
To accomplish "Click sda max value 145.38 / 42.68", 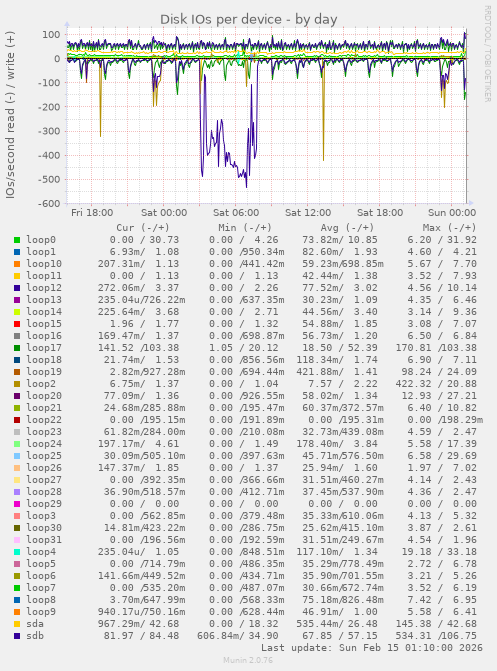I will pos(436,624).
